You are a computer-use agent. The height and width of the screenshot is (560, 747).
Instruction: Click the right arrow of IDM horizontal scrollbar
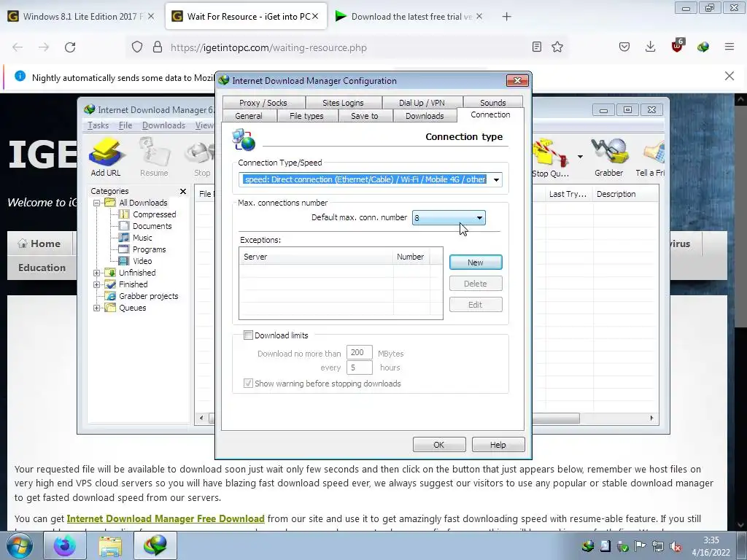[x=651, y=418]
